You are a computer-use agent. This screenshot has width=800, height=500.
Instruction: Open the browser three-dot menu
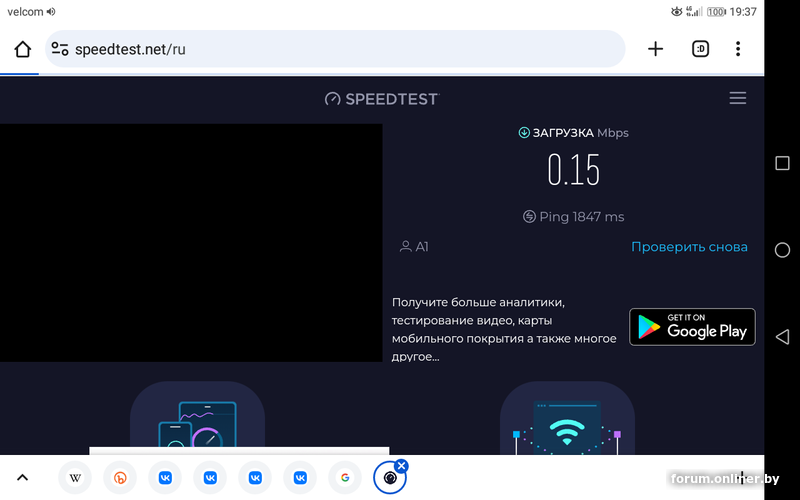pyautogui.click(x=738, y=49)
